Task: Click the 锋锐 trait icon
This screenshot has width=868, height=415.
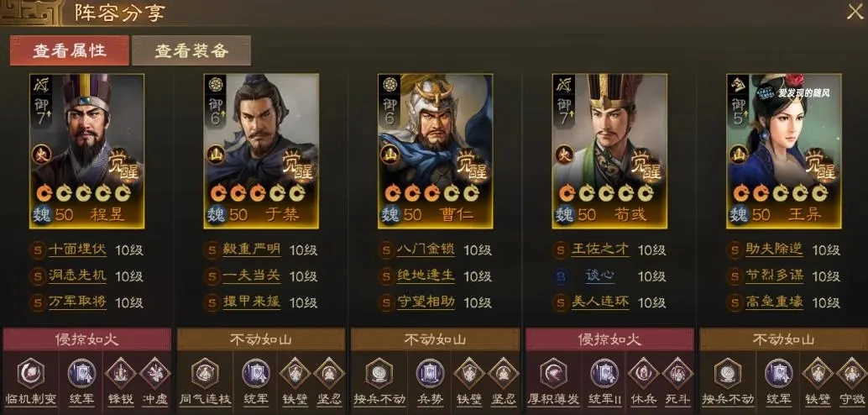Action: point(120,373)
